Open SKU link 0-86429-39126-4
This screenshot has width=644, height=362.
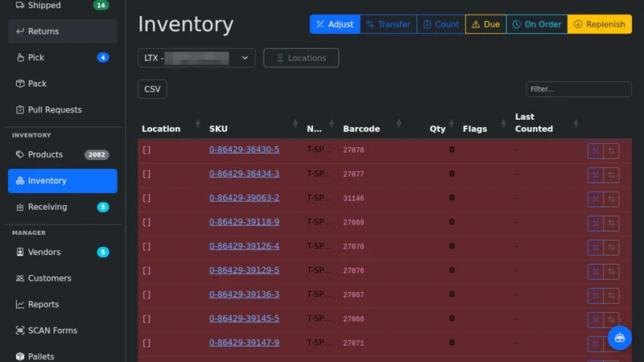(245, 246)
